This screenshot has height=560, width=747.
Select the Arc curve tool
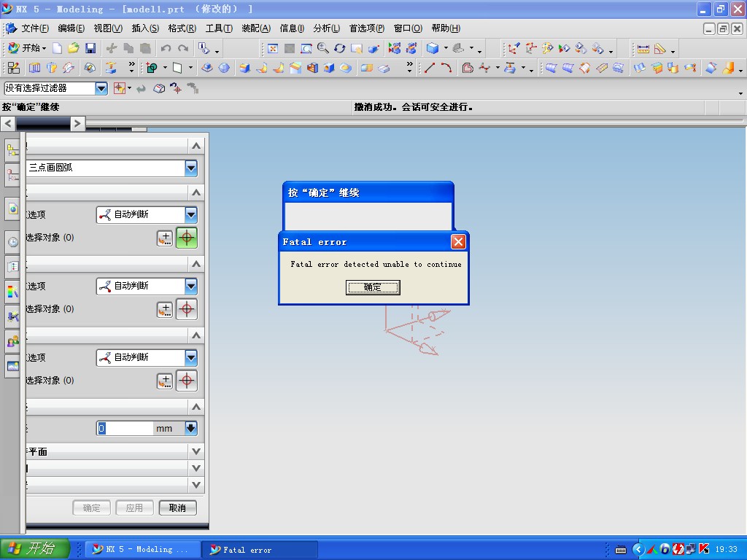(x=446, y=68)
